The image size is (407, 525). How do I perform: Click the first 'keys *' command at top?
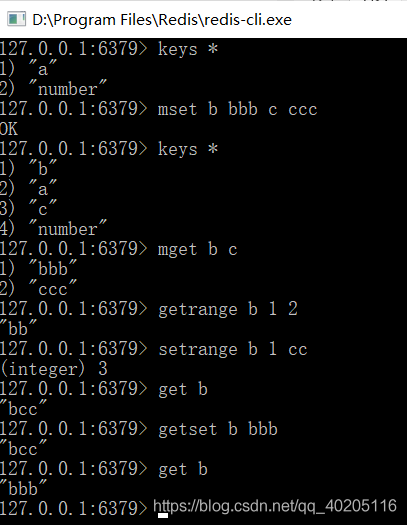pyautogui.click(x=188, y=50)
